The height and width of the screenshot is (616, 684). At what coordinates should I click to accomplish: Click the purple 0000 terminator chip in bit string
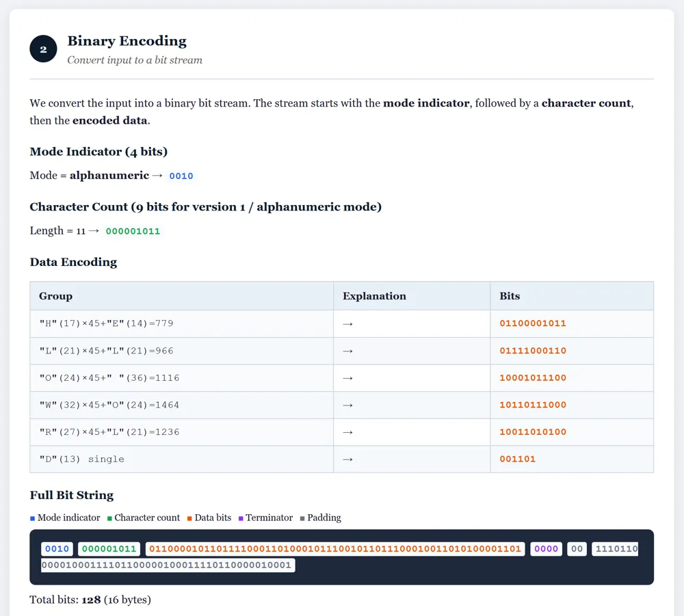click(546, 548)
